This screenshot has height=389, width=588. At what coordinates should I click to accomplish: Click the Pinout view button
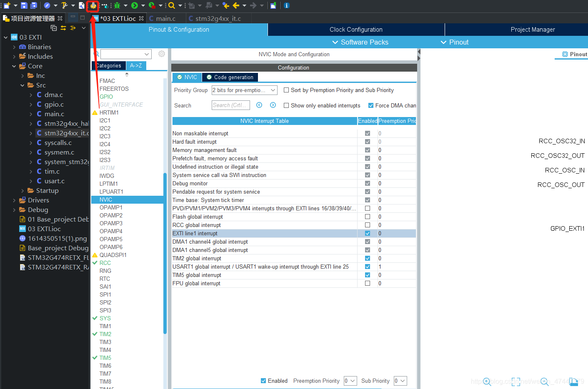[x=574, y=54]
